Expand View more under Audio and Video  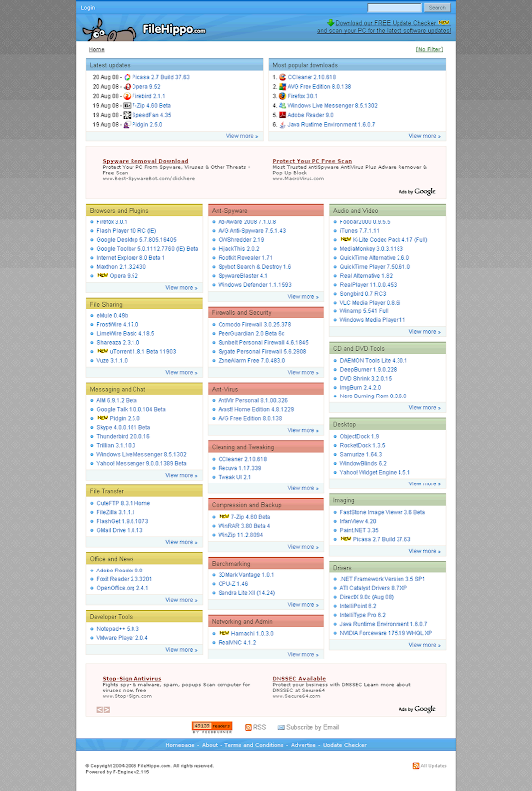424,332
